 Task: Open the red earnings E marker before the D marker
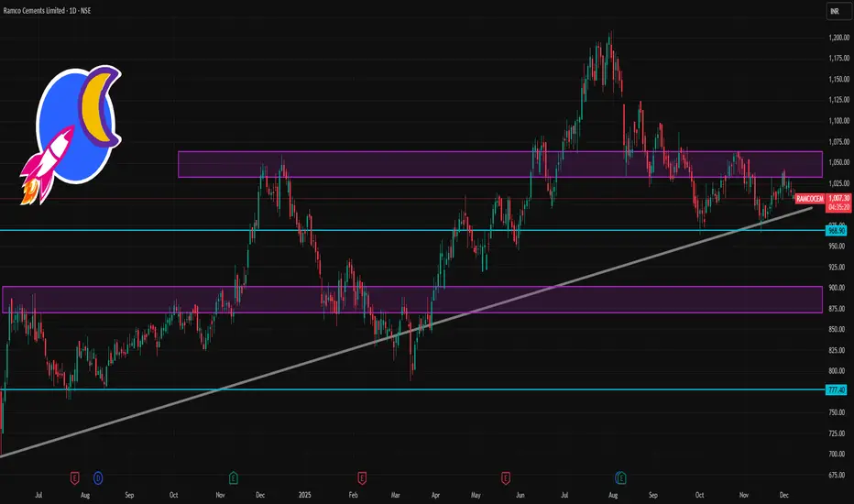(x=74, y=478)
